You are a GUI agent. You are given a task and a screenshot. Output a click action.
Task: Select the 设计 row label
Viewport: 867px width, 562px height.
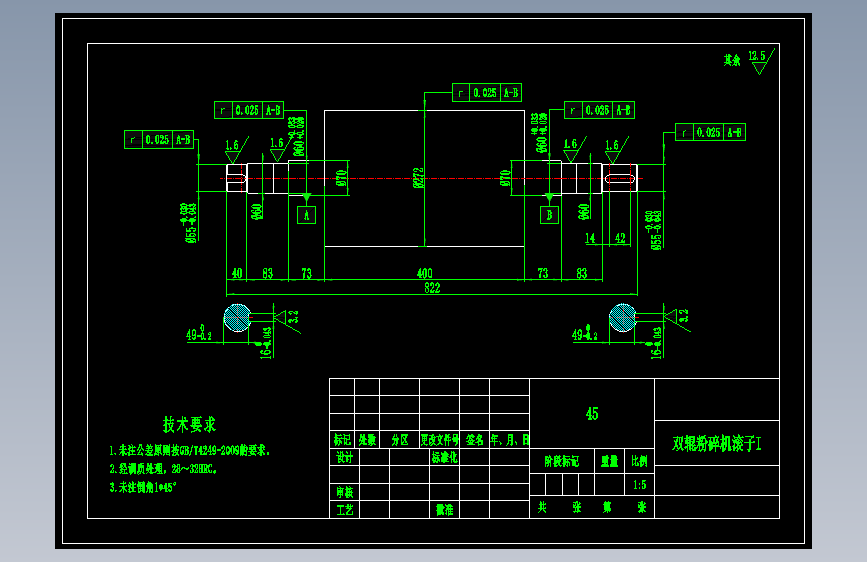point(344,457)
